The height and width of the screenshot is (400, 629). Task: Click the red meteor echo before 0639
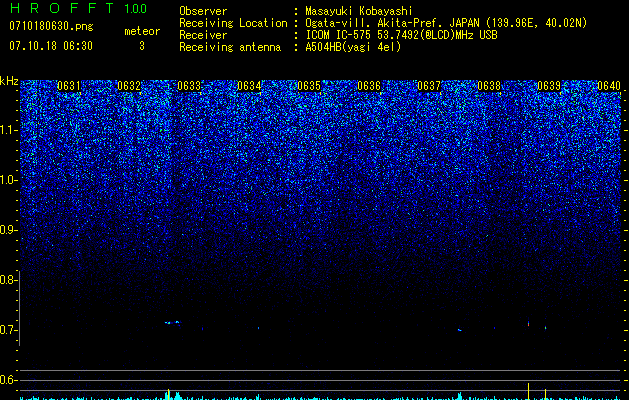(x=528, y=323)
